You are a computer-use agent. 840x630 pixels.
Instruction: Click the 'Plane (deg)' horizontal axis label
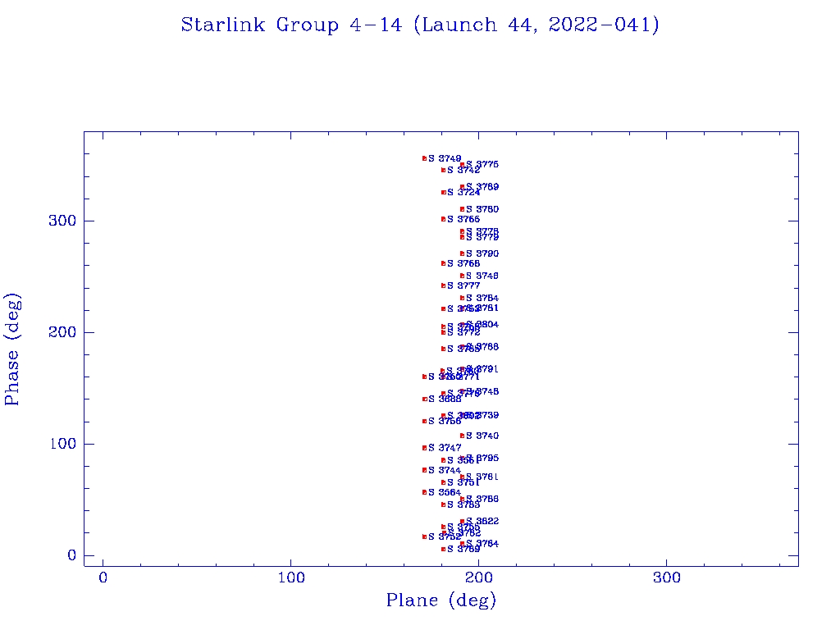tap(441, 600)
